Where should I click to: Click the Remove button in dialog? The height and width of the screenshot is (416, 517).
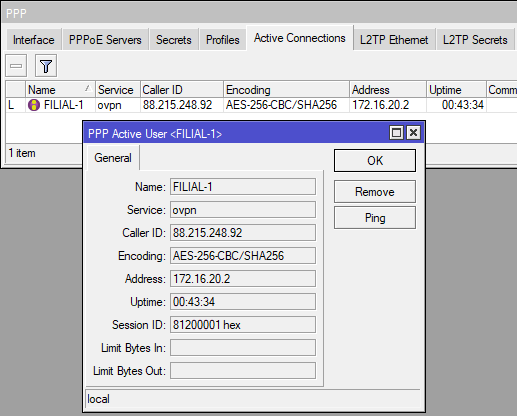[375, 192]
